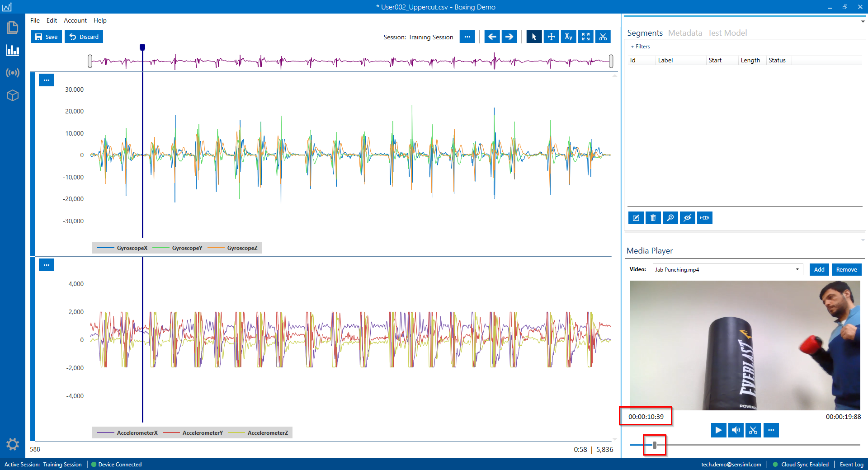The image size is (868, 470).
Task: Discard the unsaved changes
Action: coord(84,37)
